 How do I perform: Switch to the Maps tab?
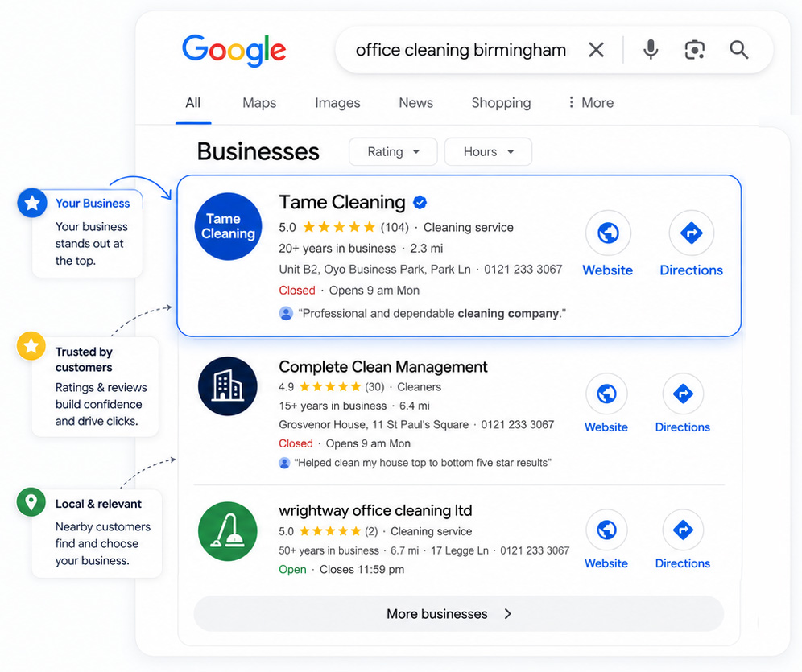tap(259, 103)
